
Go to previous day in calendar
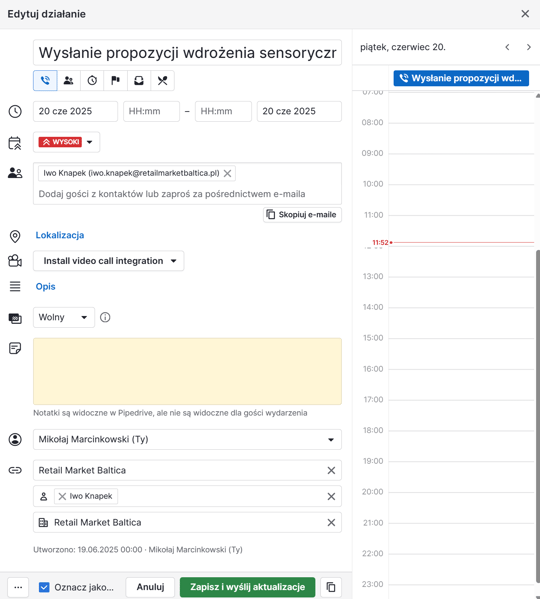click(507, 47)
